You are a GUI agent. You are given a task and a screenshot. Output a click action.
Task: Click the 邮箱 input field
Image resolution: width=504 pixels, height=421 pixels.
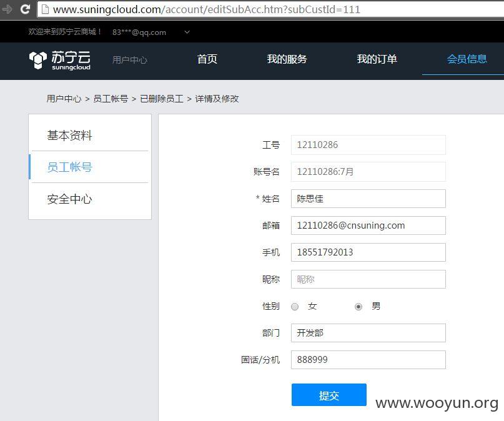click(x=368, y=225)
